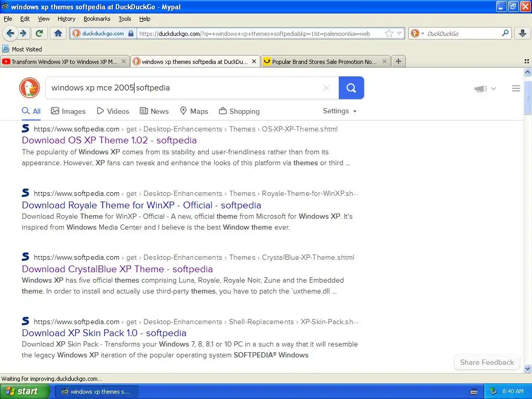The height and width of the screenshot is (399, 532).
Task: Switch to Transform Windows XP YouTube tab
Action: tap(64, 62)
